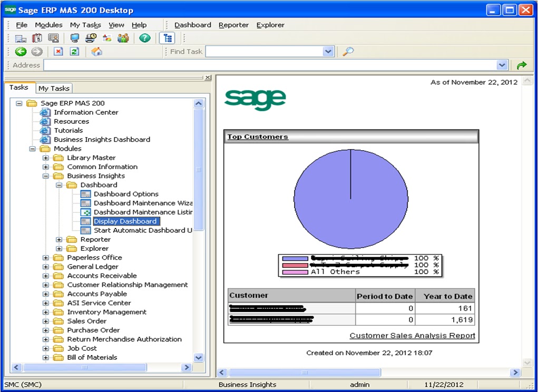This screenshot has width=538, height=392.
Task: Expand the Reporter folder
Action: click(x=59, y=239)
